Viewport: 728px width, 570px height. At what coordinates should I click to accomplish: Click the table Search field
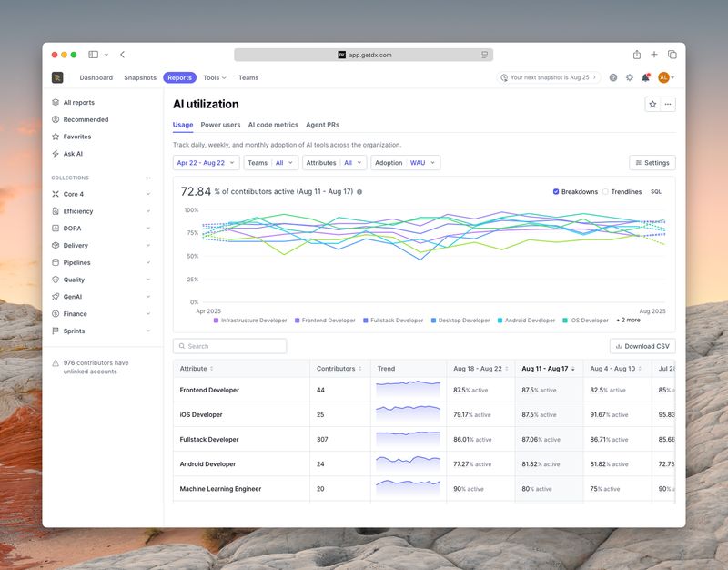point(230,346)
